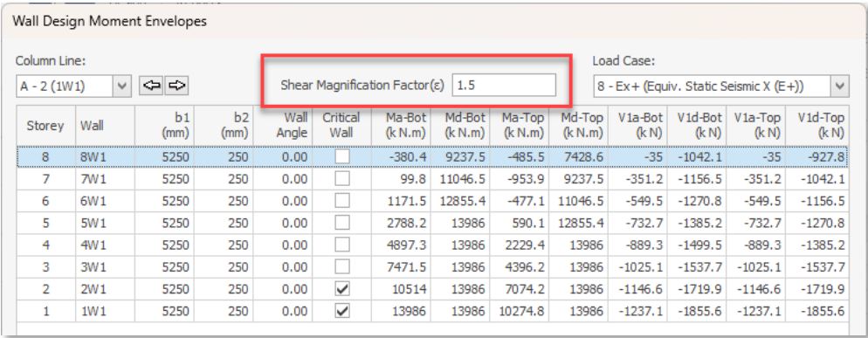The image size is (868, 338).
Task: Uncheck Critical Wall for 1W1
Action: (342, 312)
